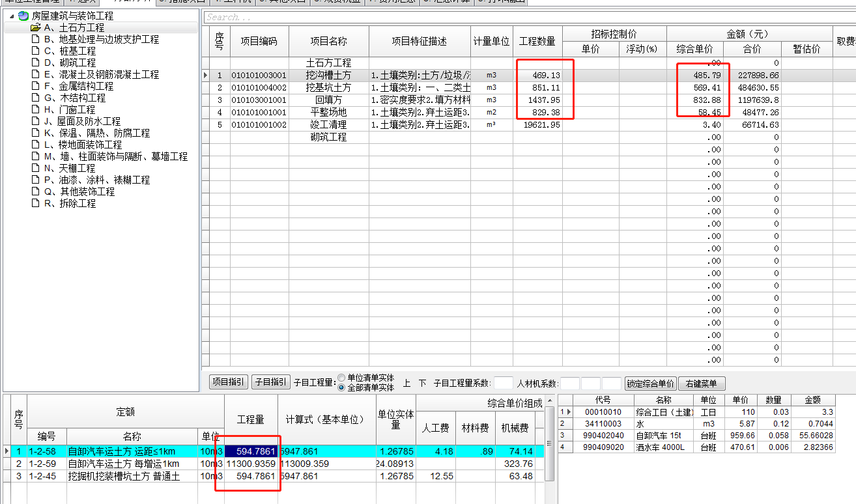Click the 暂估价 column header
Image resolution: width=856 pixels, height=504 pixels.
807,49
